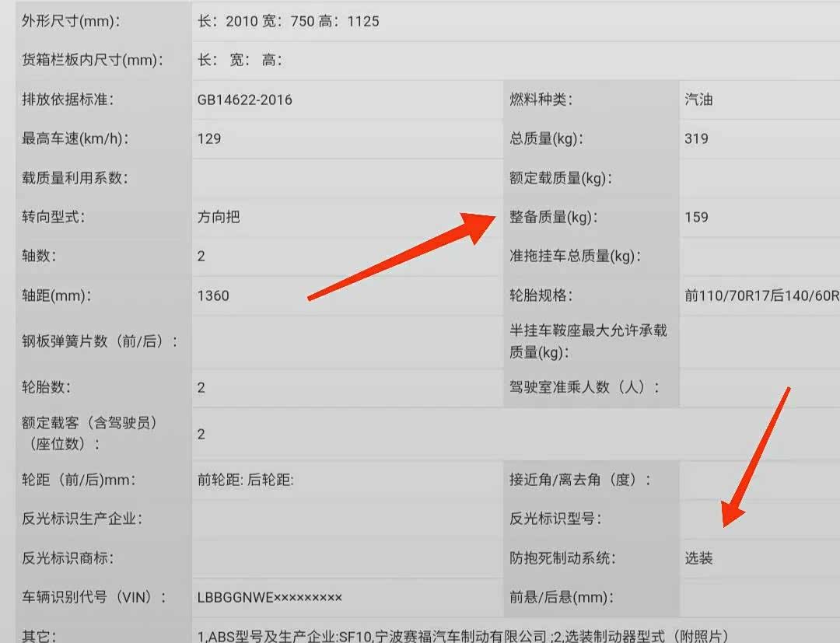
Task: Click the 防抱死制动系统 label
Action: (562, 558)
